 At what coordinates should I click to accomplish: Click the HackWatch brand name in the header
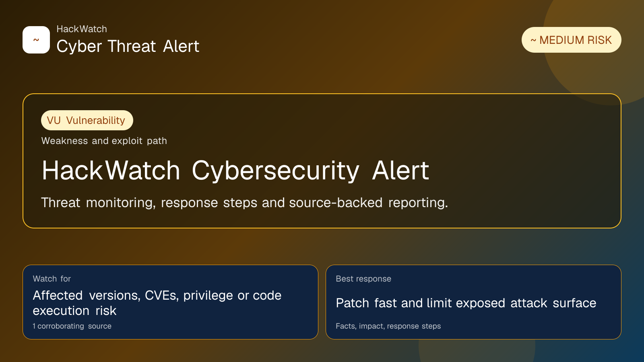pos(82,29)
